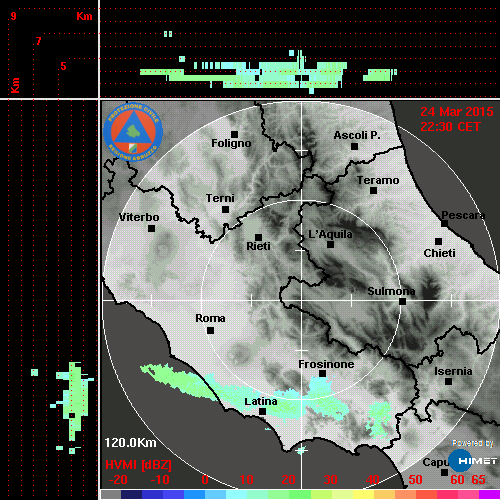Image resolution: width=500 pixels, height=500 pixels.
Task: Click the 50 dBZ scale value
Action: [415, 480]
